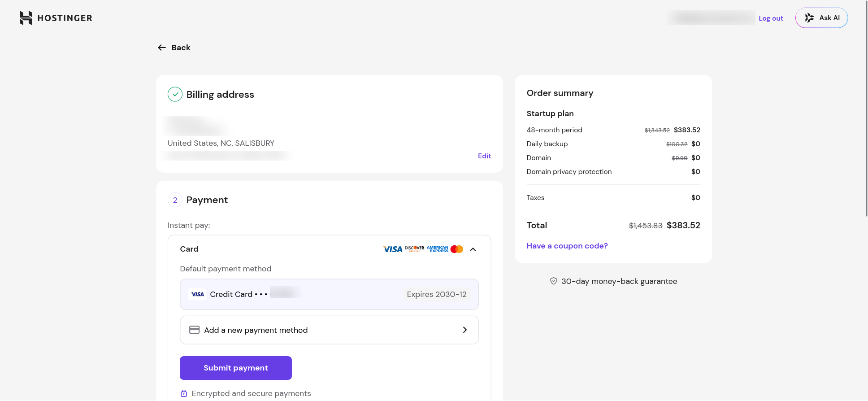Edit the billing address
The image size is (868, 401).
[x=484, y=156]
